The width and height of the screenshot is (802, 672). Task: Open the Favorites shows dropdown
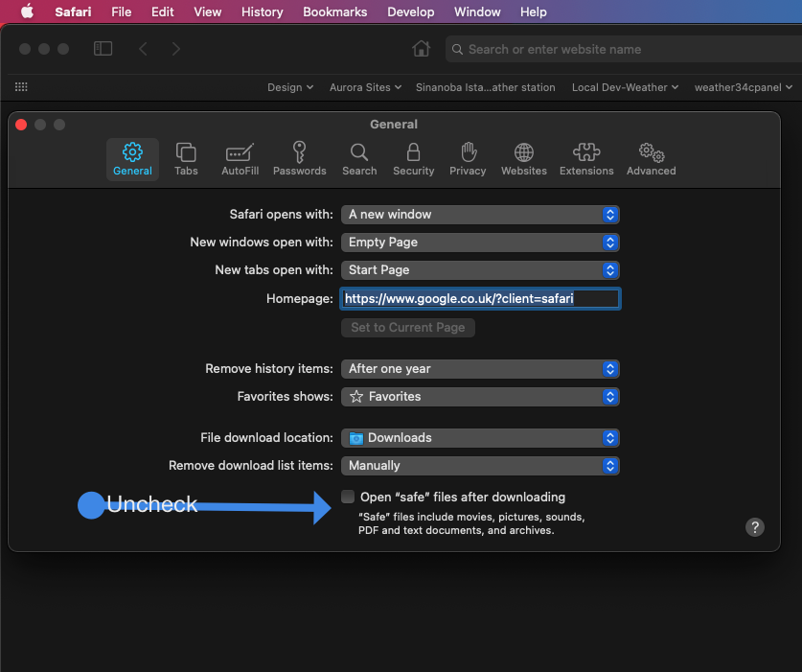(480, 396)
